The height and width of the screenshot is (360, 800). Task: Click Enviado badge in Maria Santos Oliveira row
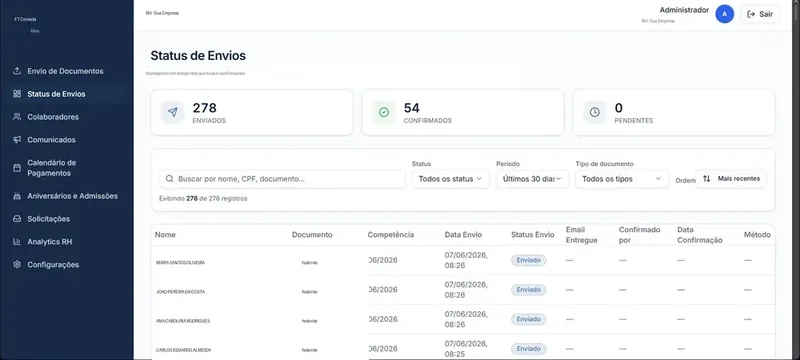click(529, 260)
